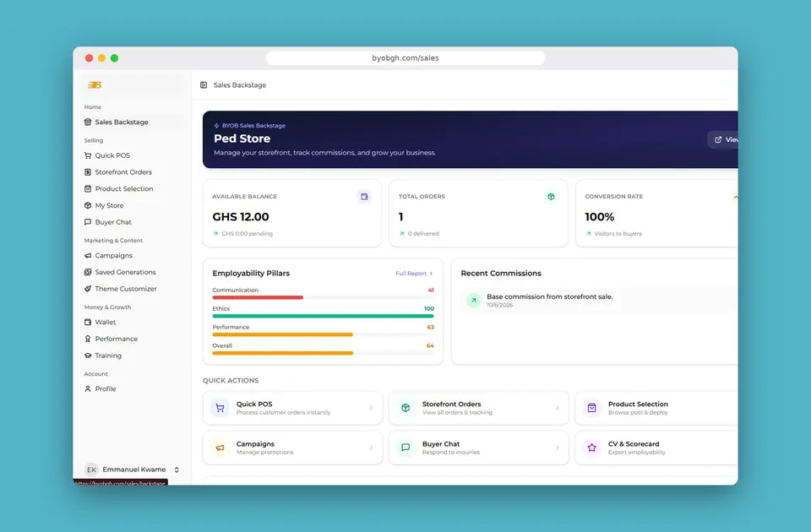Click Campaigns megaphone icon in Quick Actions

click(x=220, y=448)
